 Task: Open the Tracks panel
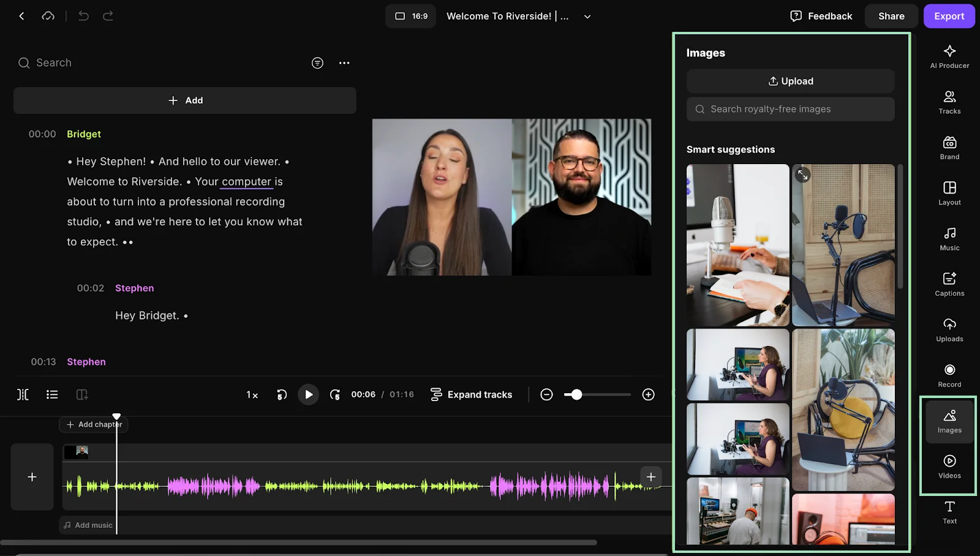coord(949,101)
